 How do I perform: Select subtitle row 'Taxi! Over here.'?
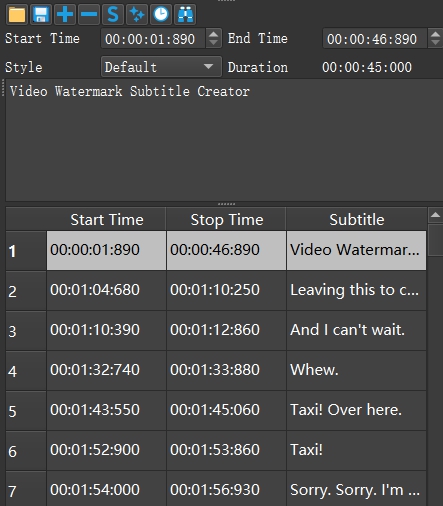coord(216,410)
